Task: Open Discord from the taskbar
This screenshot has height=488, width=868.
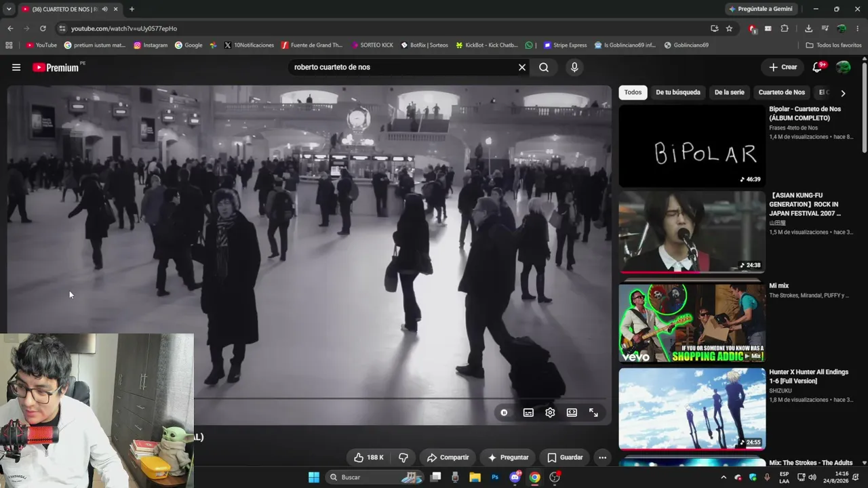Action: [x=515, y=477]
